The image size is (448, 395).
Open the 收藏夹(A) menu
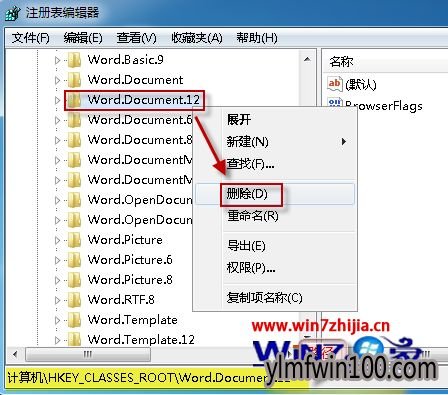click(x=197, y=38)
